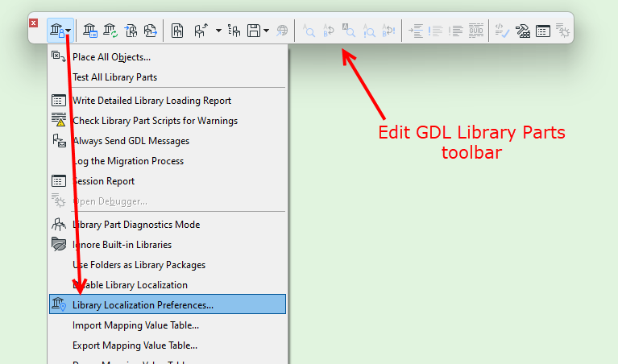Expand the arrow next to open object icon
The image size is (618, 364).
[x=218, y=31]
